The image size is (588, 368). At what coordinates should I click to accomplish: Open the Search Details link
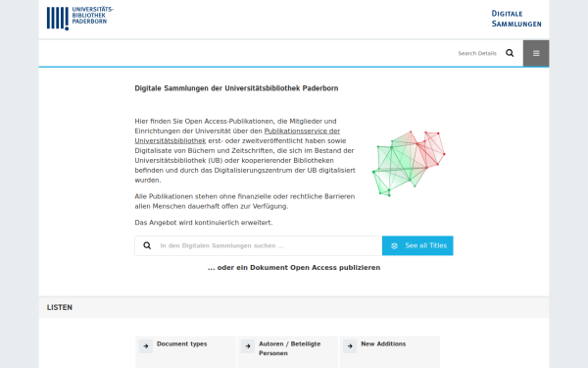(477, 53)
